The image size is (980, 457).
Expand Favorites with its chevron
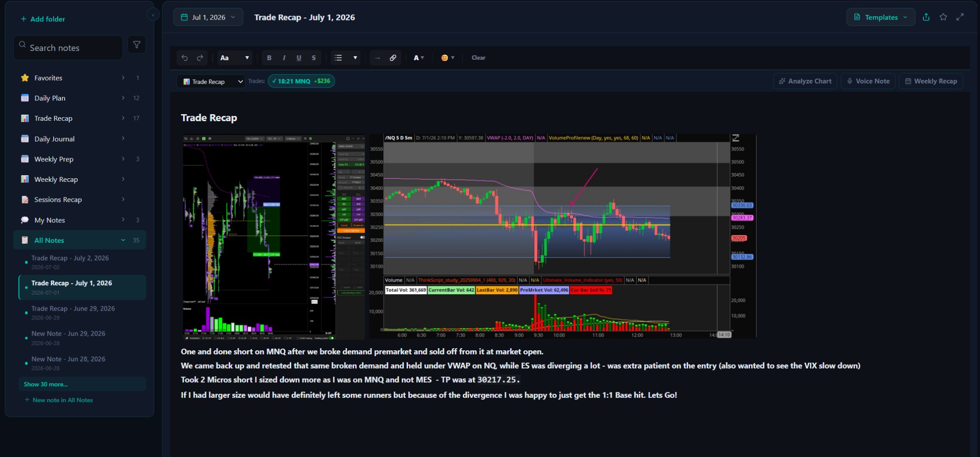tap(123, 78)
